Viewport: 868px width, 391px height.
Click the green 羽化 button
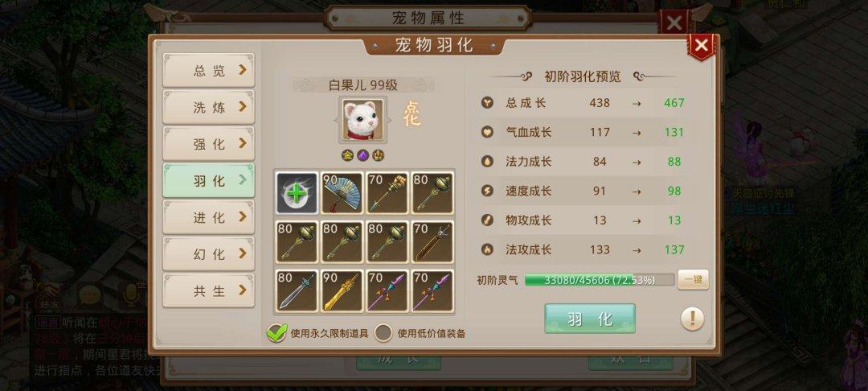click(590, 319)
